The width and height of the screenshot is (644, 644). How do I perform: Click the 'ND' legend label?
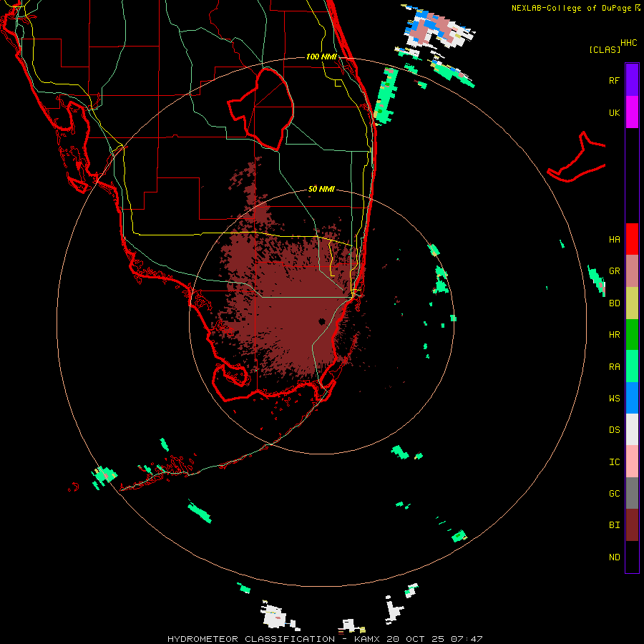[615, 557]
